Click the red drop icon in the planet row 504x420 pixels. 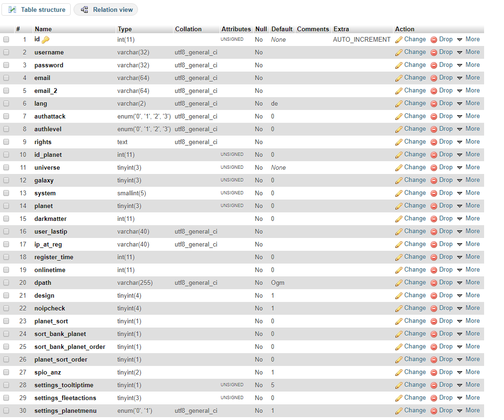point(434,206)
